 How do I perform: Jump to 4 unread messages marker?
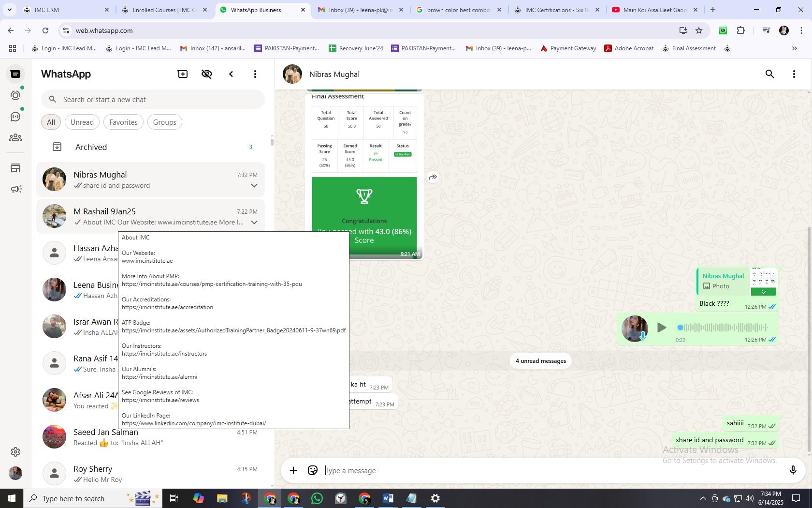pos(541,361)
